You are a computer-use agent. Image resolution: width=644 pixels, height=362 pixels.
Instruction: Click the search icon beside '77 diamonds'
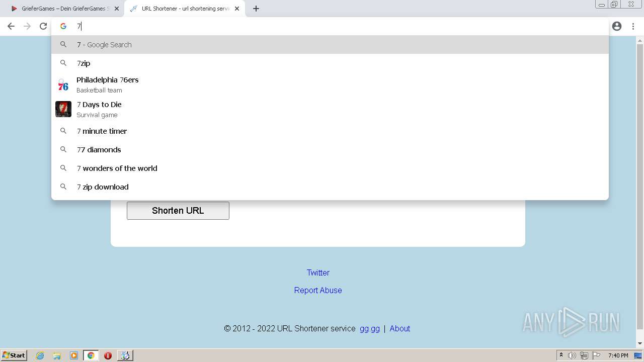(x=63, y=149)
